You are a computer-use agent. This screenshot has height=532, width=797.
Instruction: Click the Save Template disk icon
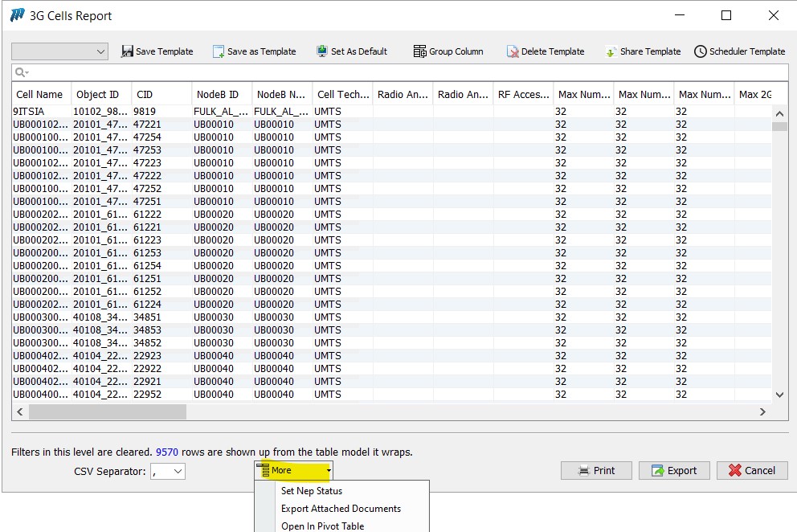(x=127, y=51)
